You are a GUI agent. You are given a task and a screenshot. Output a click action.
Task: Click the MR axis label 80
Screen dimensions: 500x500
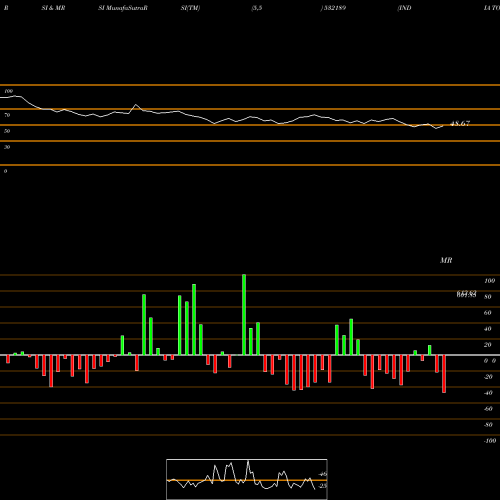point(488,297)
